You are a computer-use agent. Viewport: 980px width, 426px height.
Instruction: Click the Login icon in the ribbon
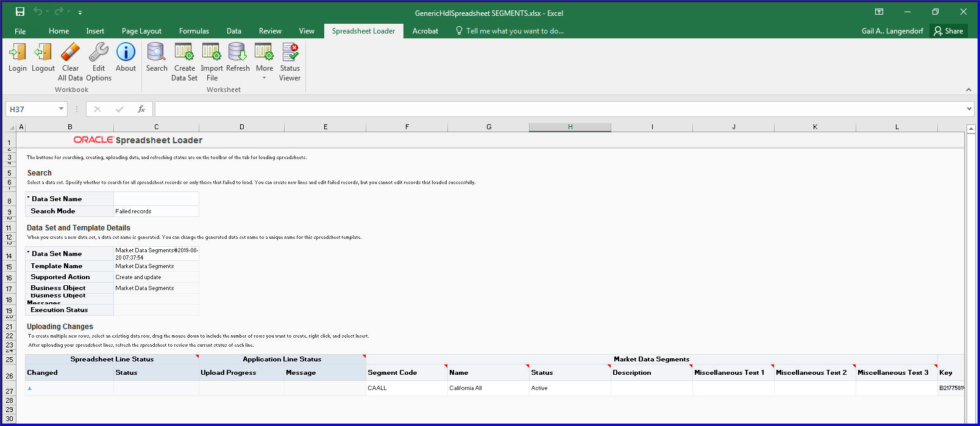tap(17, 52)
